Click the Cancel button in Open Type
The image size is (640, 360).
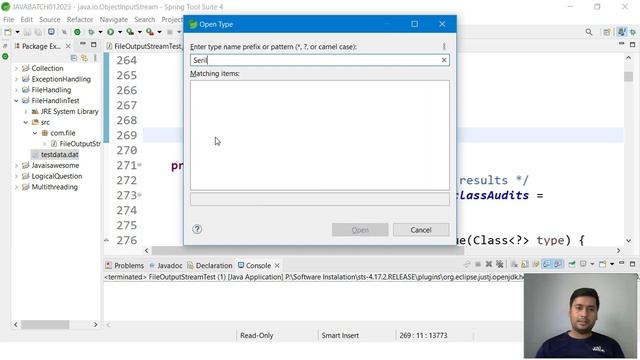421,230
